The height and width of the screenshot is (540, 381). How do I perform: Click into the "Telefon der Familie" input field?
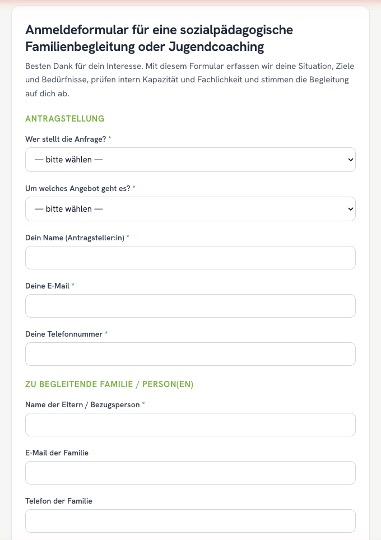point(190,521)
